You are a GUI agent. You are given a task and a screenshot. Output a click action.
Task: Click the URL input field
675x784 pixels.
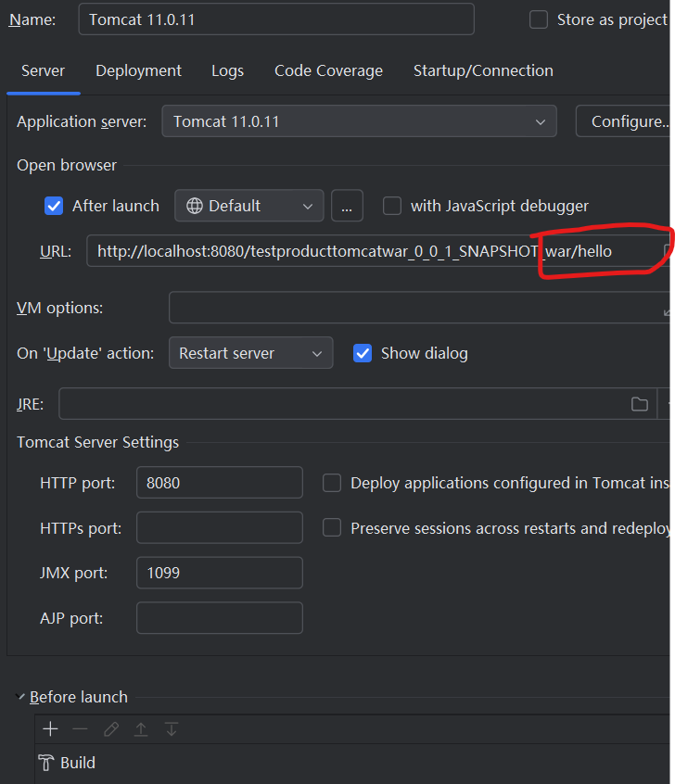(378, 251)
